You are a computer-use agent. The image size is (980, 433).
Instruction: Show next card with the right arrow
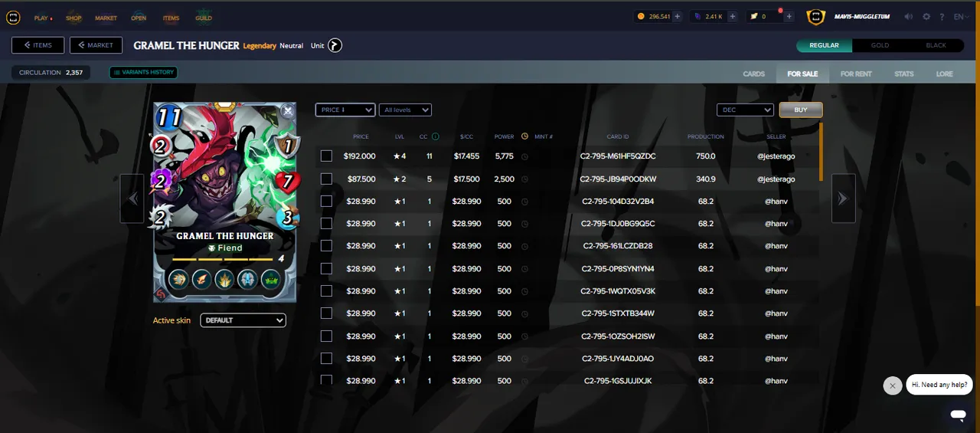point(843,198)
